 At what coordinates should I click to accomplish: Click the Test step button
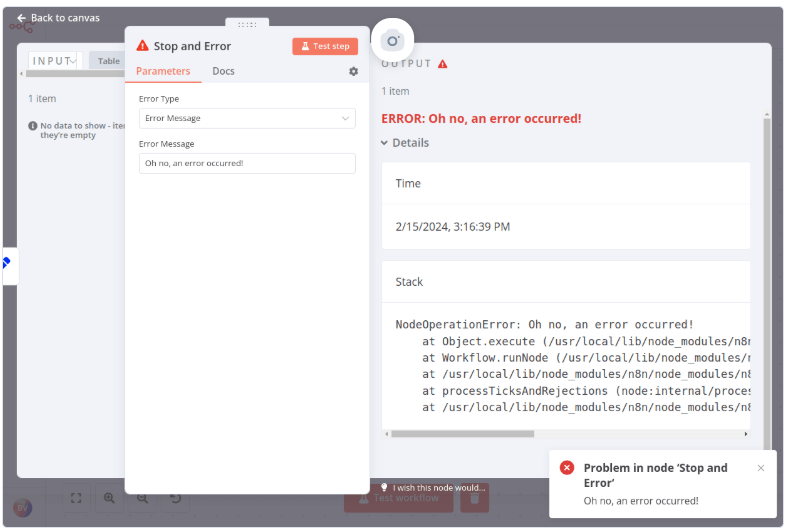tap(325, 46)
